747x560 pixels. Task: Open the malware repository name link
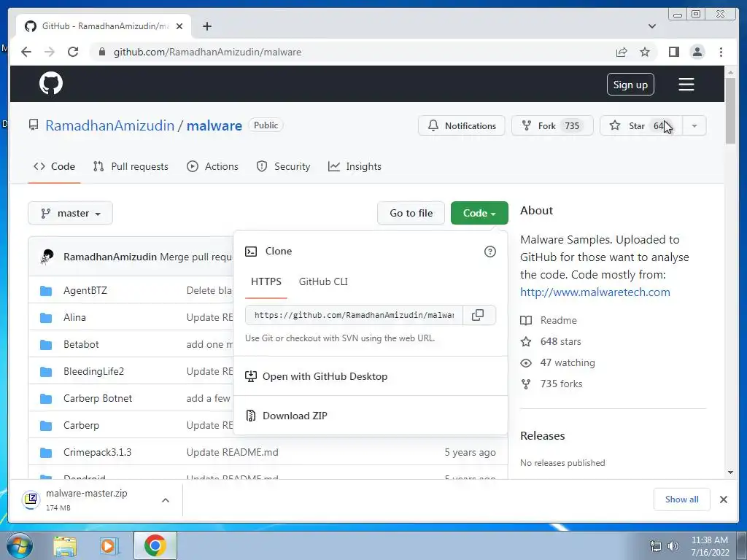(x=214, y=125)
